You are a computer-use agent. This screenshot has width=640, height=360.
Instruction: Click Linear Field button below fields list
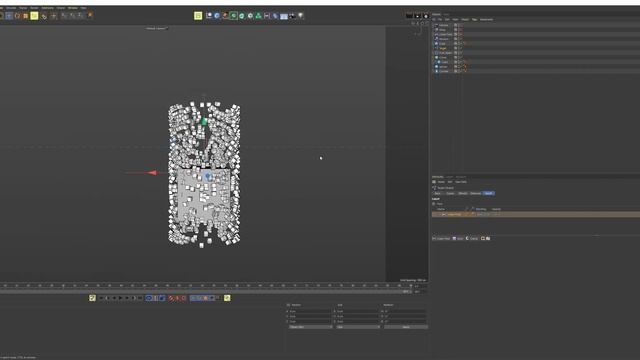(x=441, y=238)
